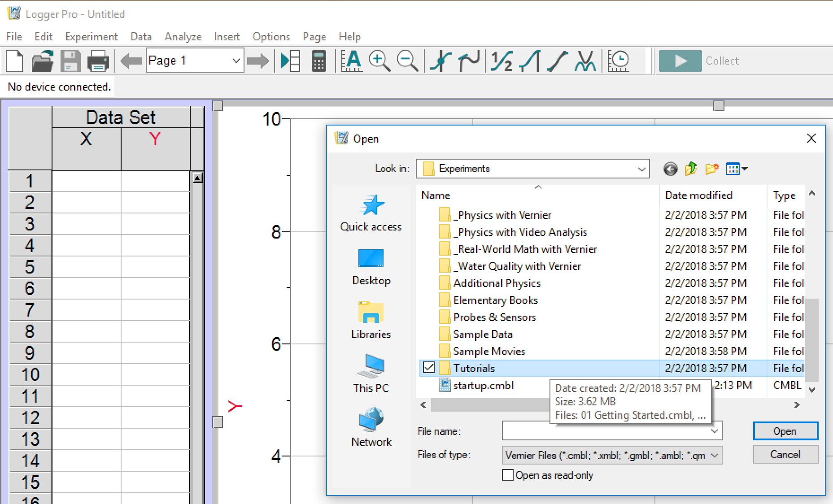Image resolution: width=833 pixels, height=504 pixels.
Task: Click the New file icon in toolbar
Action: 14,61
